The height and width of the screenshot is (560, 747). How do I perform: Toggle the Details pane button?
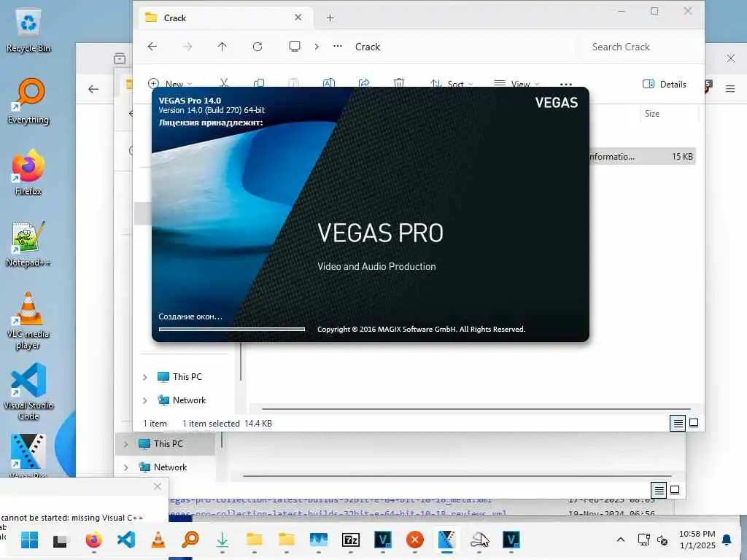[x=665, y=85]
